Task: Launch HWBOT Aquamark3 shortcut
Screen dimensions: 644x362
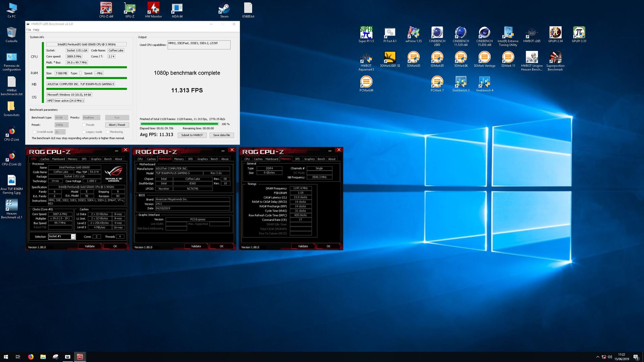Action: point(366,61)
